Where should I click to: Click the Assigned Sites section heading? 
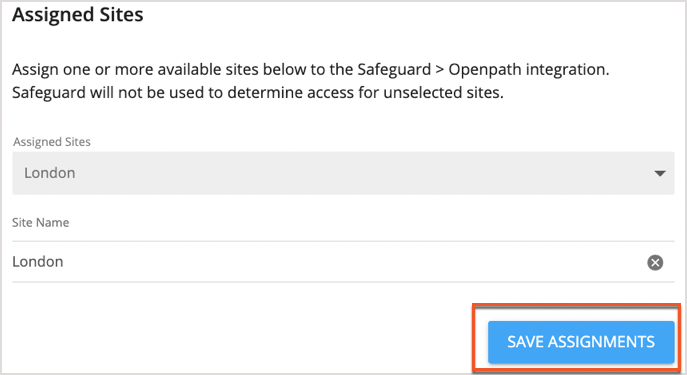[78, 14]
